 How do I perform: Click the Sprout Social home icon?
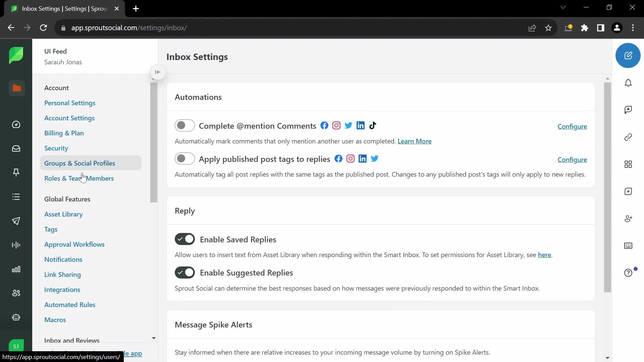[16, 55]
